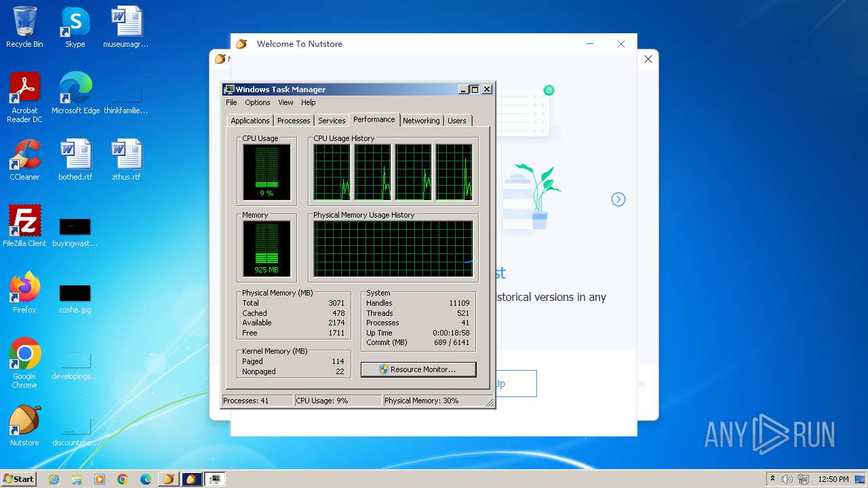
Task: Click the Resource Monitor button
Action: click(x=418, y=369)
